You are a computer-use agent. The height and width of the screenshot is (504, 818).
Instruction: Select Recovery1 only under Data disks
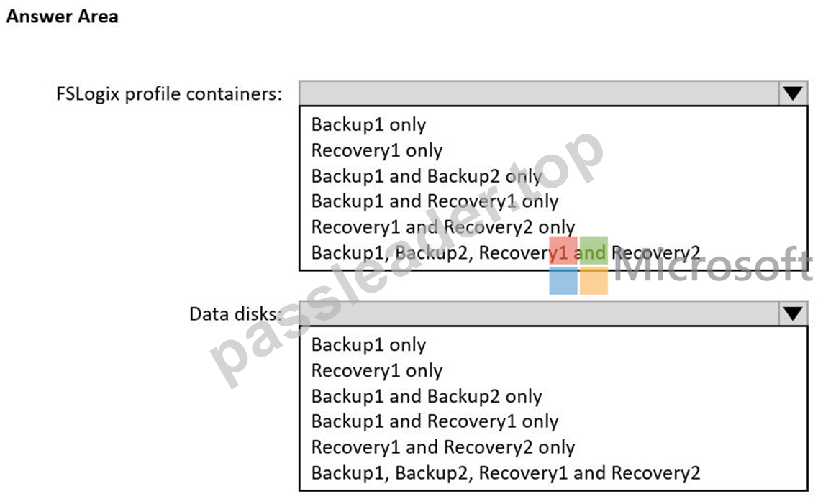(377, 370)
